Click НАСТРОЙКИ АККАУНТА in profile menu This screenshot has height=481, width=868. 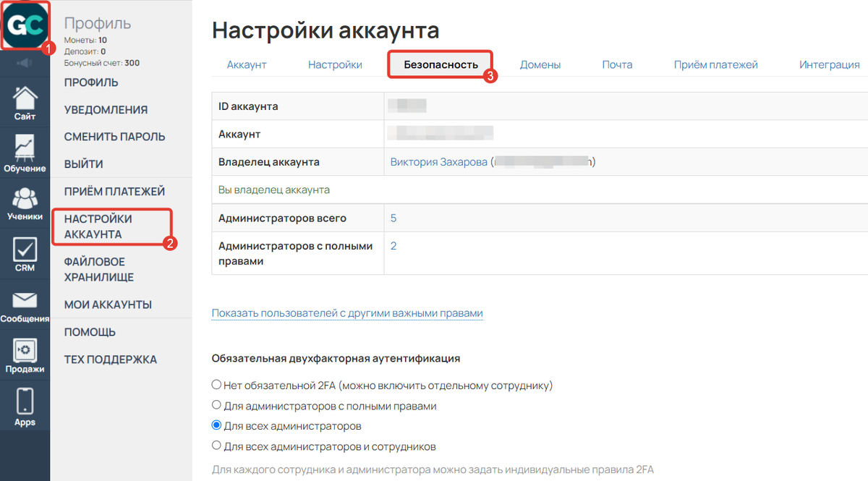coord(98,226)
